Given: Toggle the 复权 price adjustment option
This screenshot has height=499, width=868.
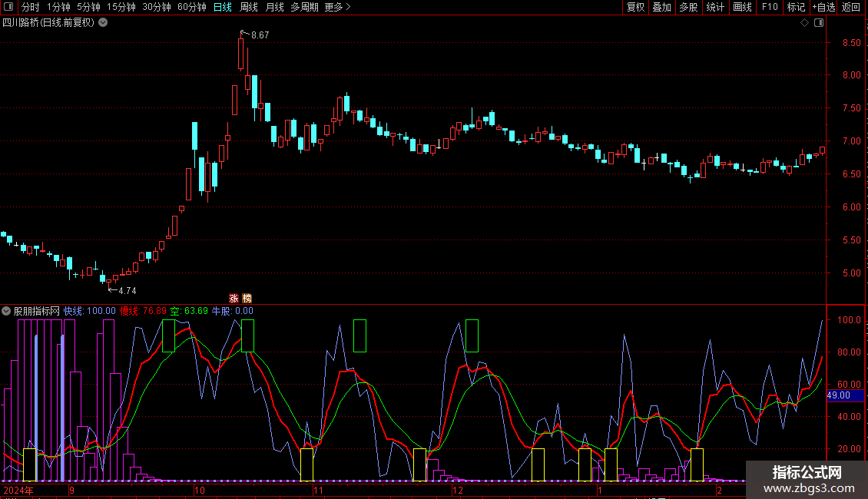Looking at the screenshot, I should pos(635,8).
